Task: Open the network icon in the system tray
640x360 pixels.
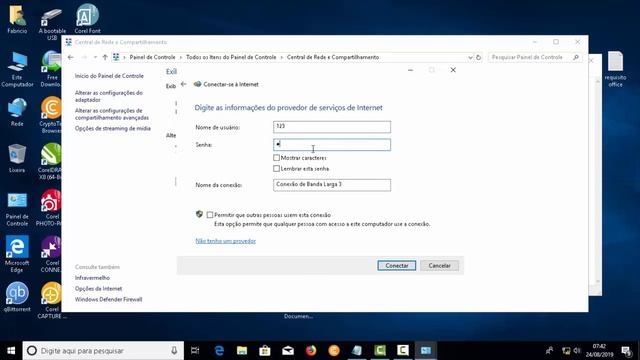Action: (566, 351)
